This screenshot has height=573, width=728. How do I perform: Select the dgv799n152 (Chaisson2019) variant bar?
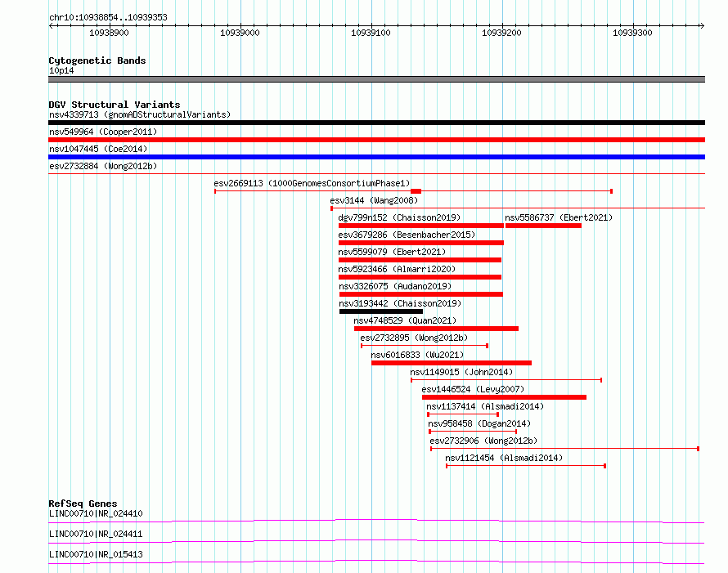pos(421,226)
